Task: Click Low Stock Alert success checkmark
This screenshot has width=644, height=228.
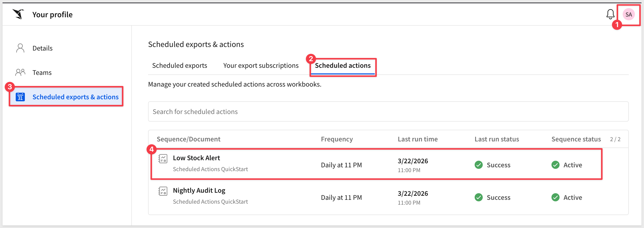Action: 478,165
